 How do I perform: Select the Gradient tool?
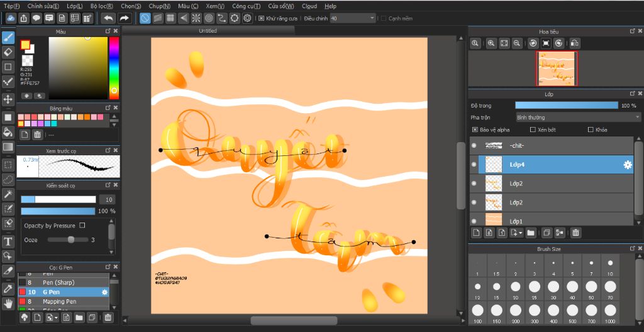coord(8,147)
